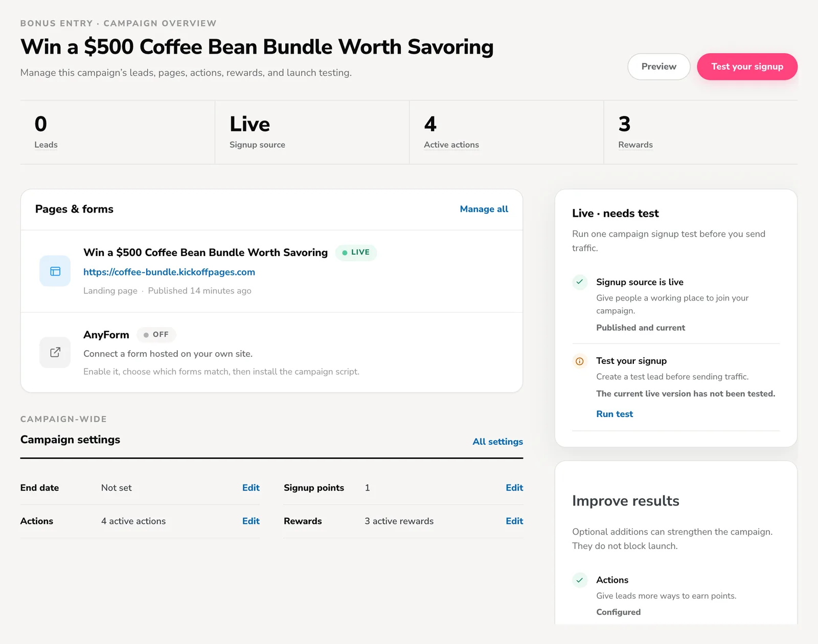This screenshot has width=818, height=644.
Task: Open All settings for the campaign
Action: coord(497,442)
